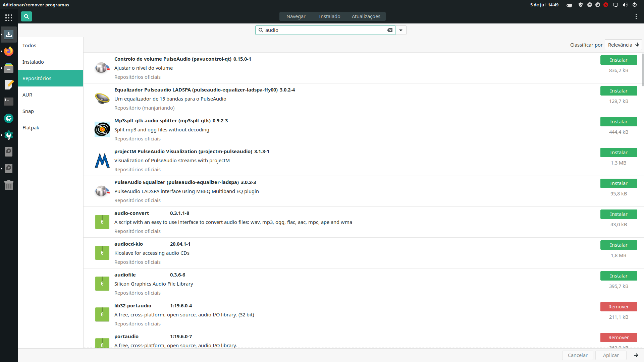This screenshot has height=362, width=644.
Task: Click the forward arrow at bottom right
Action: pyautogui.click(x=636, y=355)
